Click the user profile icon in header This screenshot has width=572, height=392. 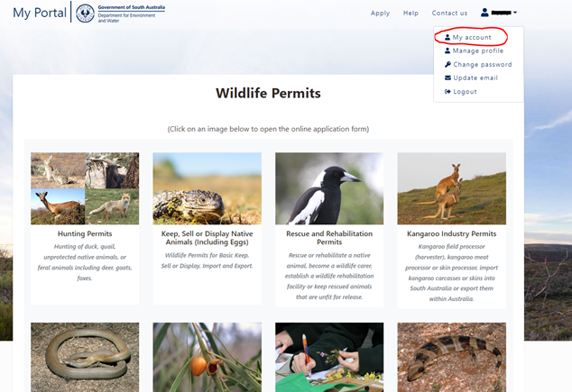[x=484, y=13]
